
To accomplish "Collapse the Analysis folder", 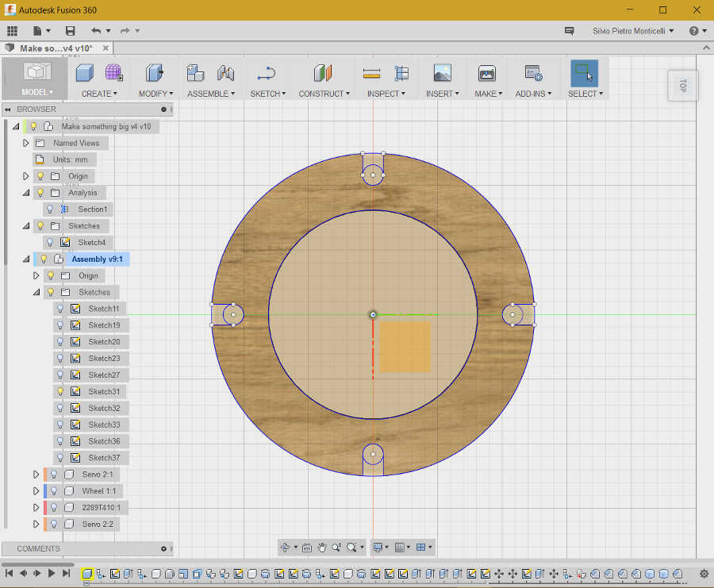I will (26, 193).
